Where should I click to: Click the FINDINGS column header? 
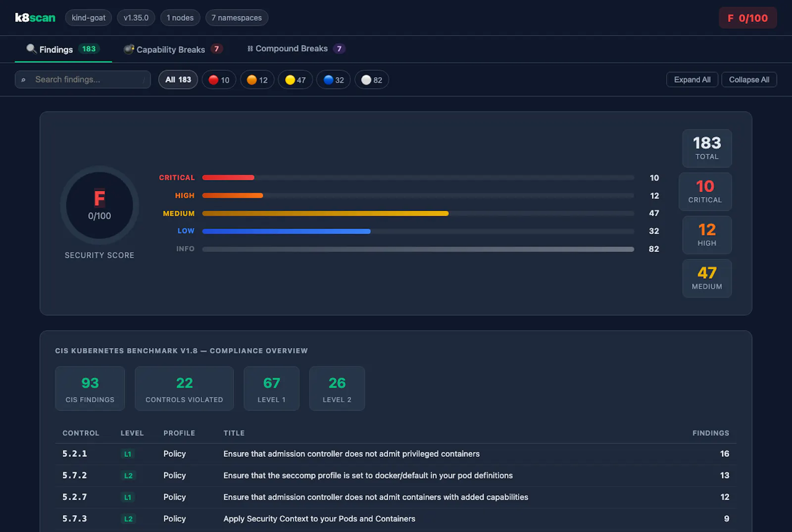[711, 433]
